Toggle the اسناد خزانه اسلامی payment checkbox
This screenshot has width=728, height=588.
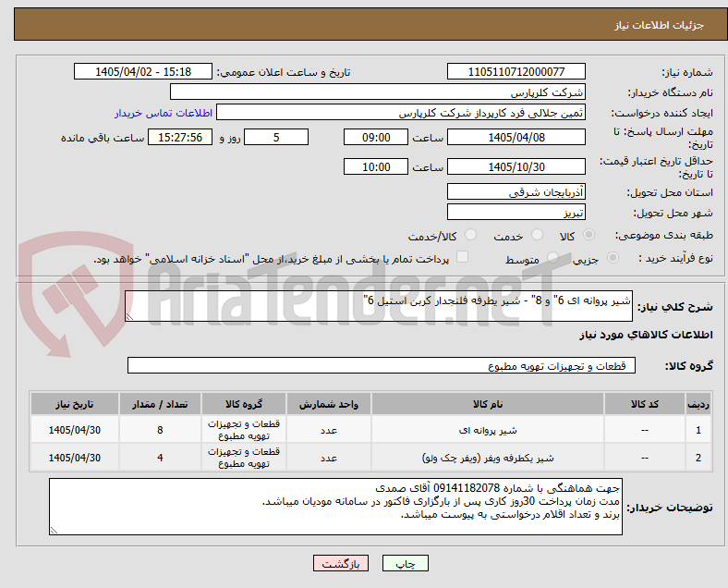[x=462, y=257]
